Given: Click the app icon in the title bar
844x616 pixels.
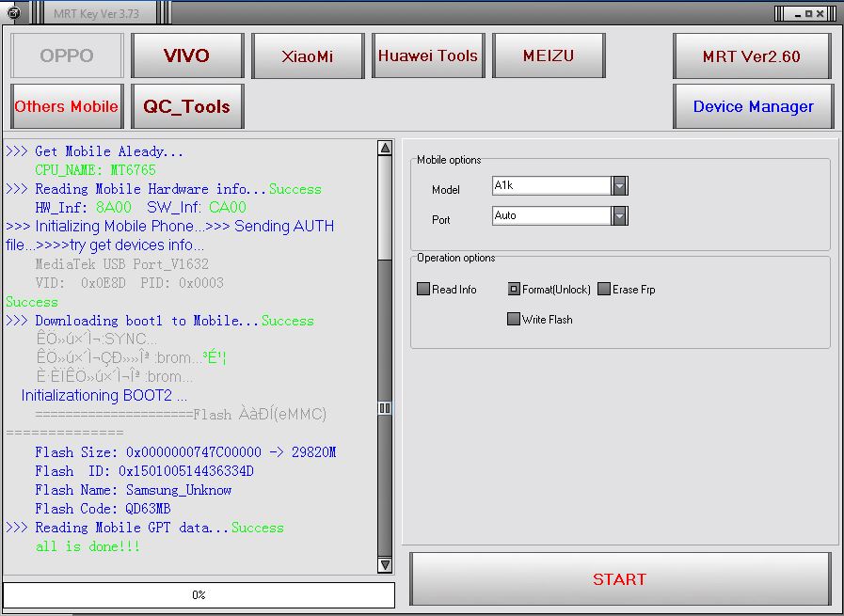Looking at the screenshot, I should (13, 13).
